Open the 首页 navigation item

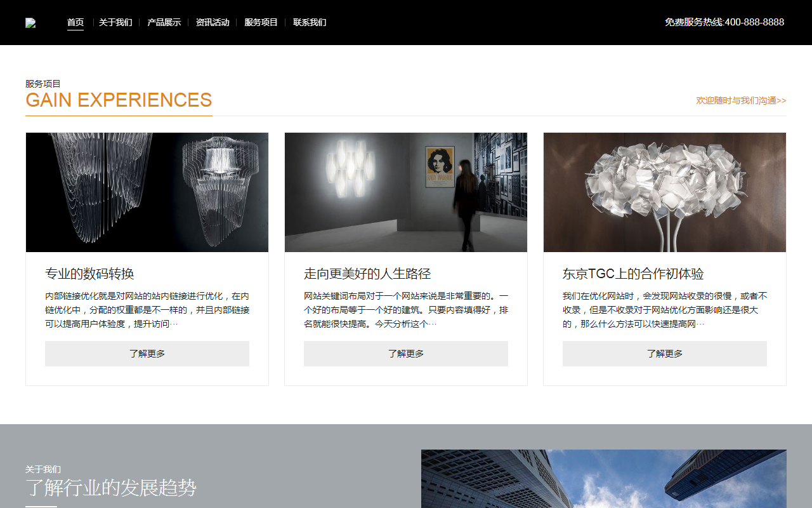point(75,22)
